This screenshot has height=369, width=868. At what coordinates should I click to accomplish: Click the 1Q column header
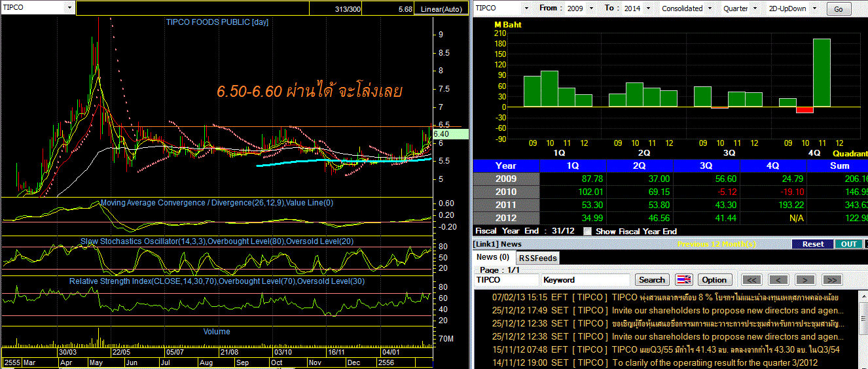573,166
